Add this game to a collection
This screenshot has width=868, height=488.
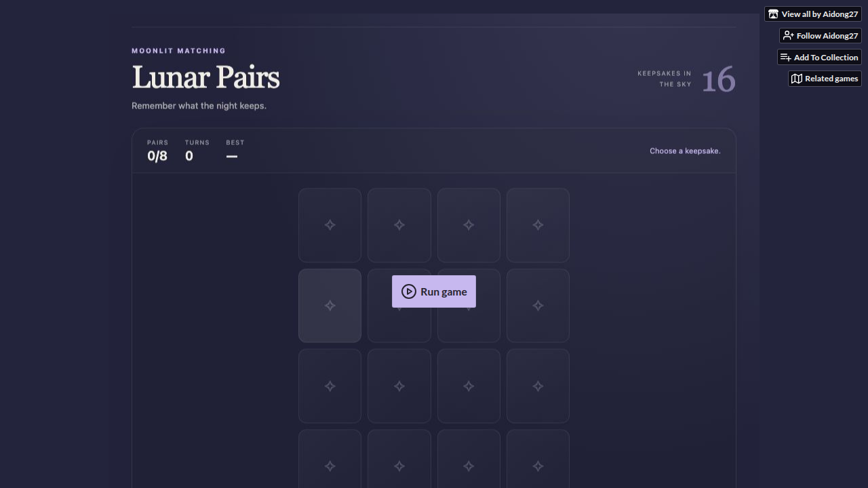819,58
